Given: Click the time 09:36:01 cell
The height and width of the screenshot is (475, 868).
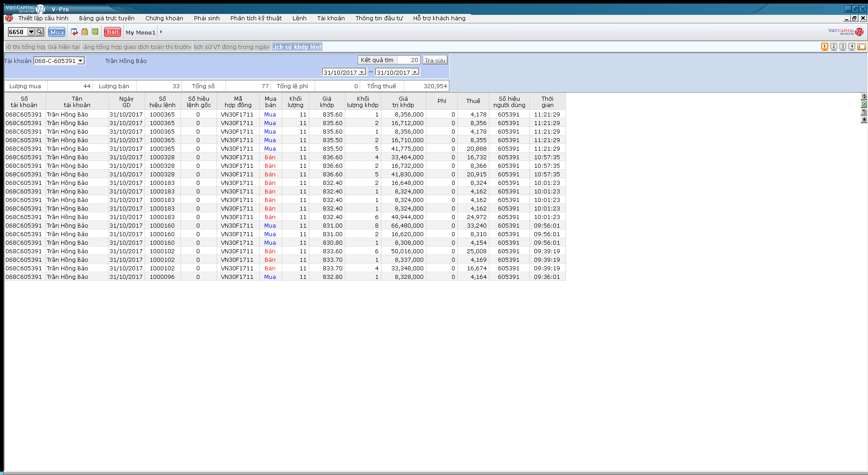Looking at the screenshot, I should coord(547,277).
